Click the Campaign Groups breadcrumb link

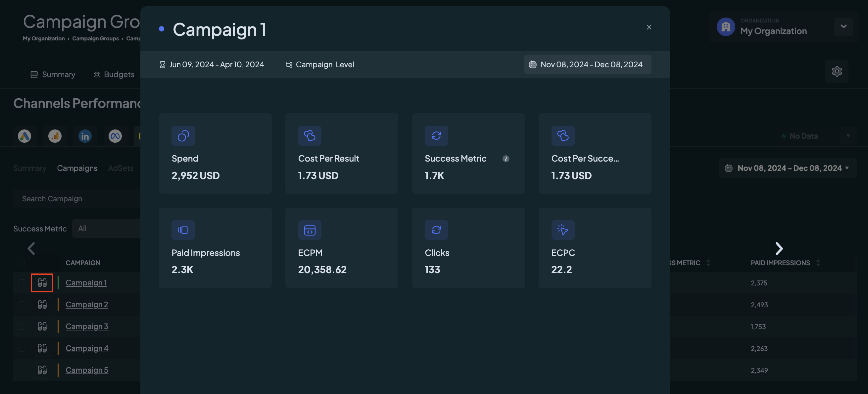tap(95, 38)
